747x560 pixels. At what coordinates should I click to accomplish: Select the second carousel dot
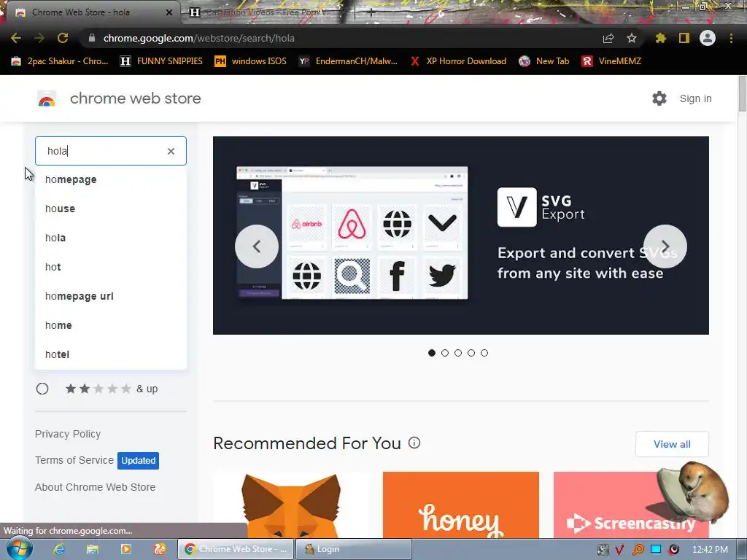click(x=445, y=353)
